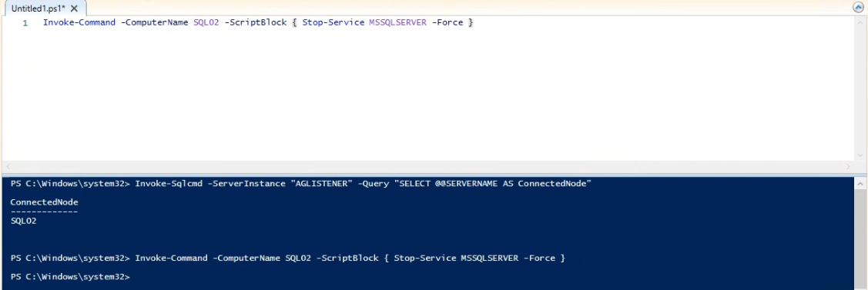Click AGLISTENER in the console Invoke-Sqlcmd command
Image resolution: width=868 pixels, height=290 pixels.
click(322, 183)
